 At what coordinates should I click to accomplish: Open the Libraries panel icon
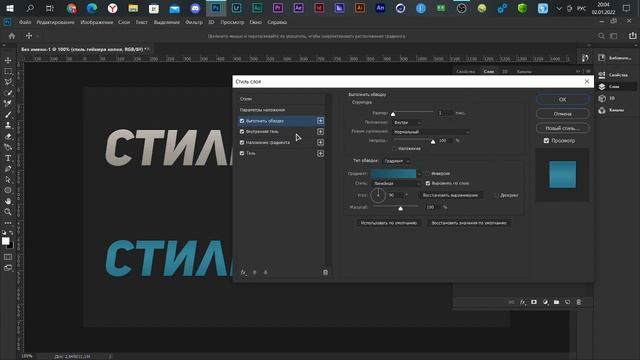tap(602, 58)
